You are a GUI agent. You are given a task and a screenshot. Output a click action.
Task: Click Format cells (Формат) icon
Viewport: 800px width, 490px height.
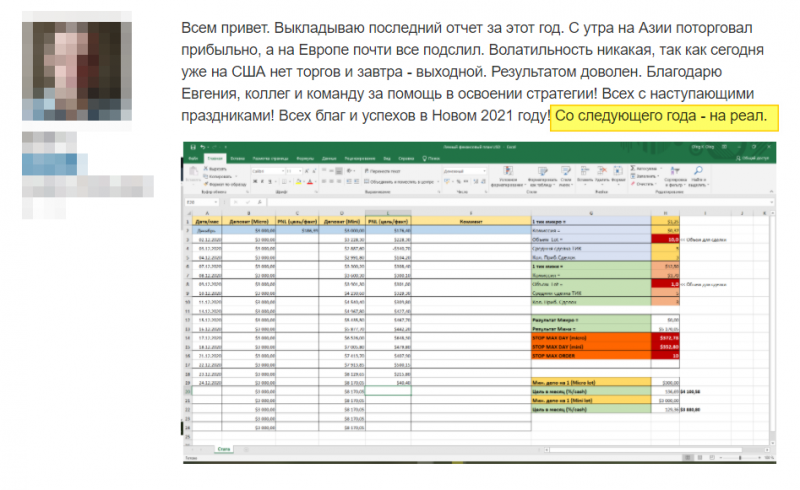point(618,174)
